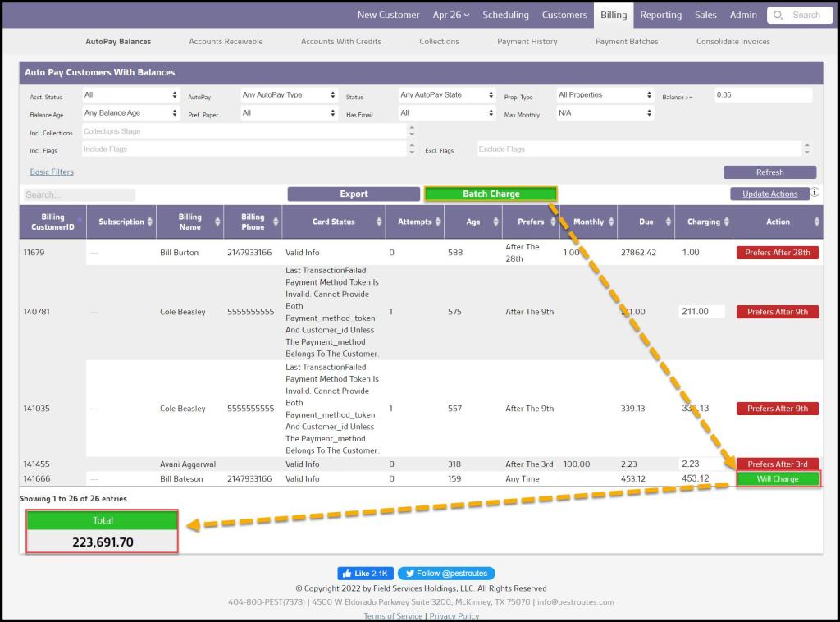Image resolution: width=840 pixels, height=622 pixels.
Task: Click the info icon beside Update Actions
Action: tap(815, 193)
